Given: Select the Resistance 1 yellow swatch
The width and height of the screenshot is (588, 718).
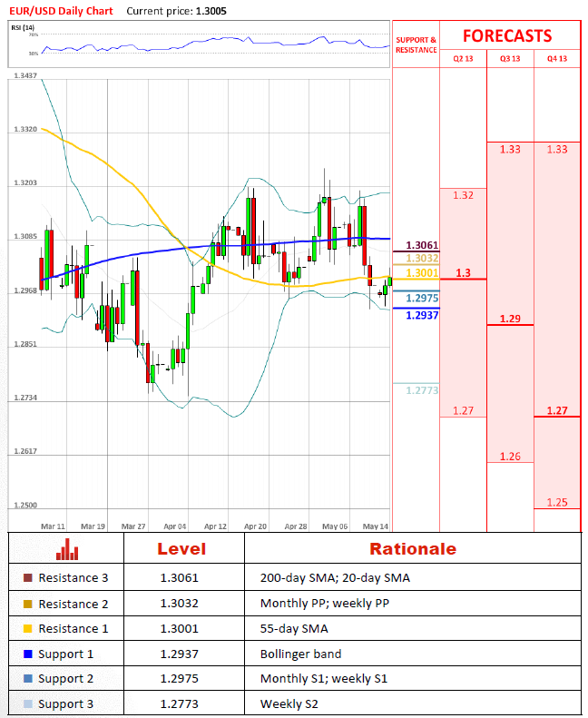Looking at the screenshot, I should 28,629.
